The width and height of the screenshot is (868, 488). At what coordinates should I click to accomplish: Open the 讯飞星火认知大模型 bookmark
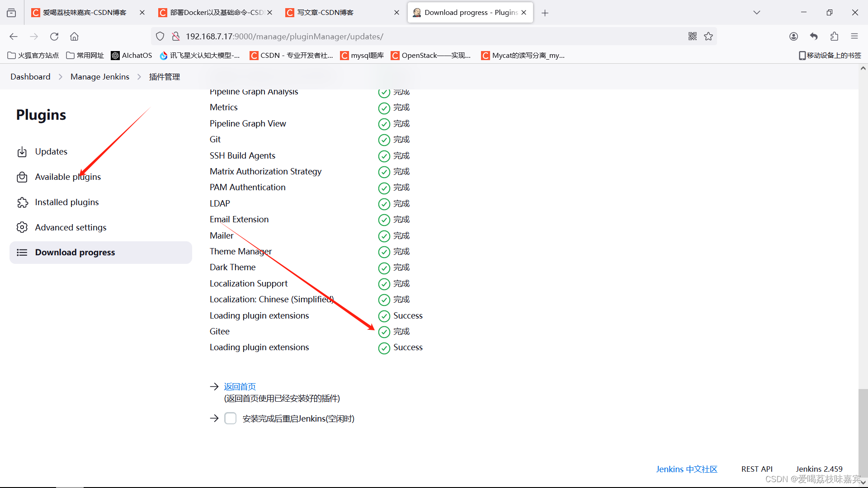click(x=200, y=56)
